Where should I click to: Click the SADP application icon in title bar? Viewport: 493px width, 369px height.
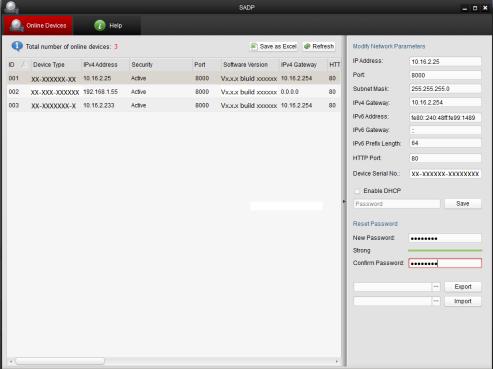12,7
